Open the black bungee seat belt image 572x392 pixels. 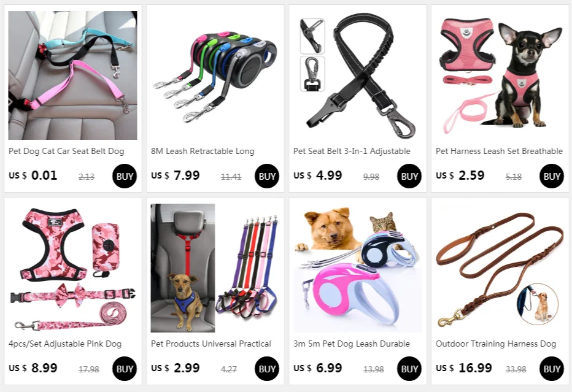(x=357, y=75)
